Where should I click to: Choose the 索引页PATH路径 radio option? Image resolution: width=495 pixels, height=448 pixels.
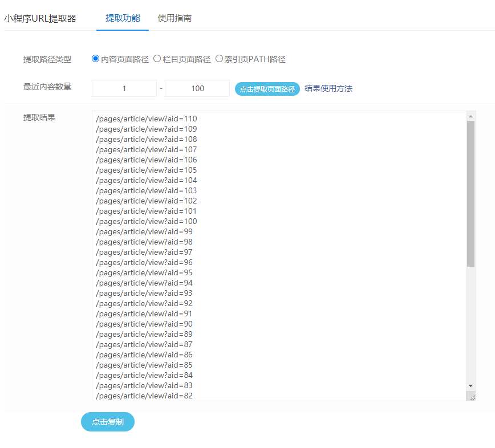click(x=219, y=59)
